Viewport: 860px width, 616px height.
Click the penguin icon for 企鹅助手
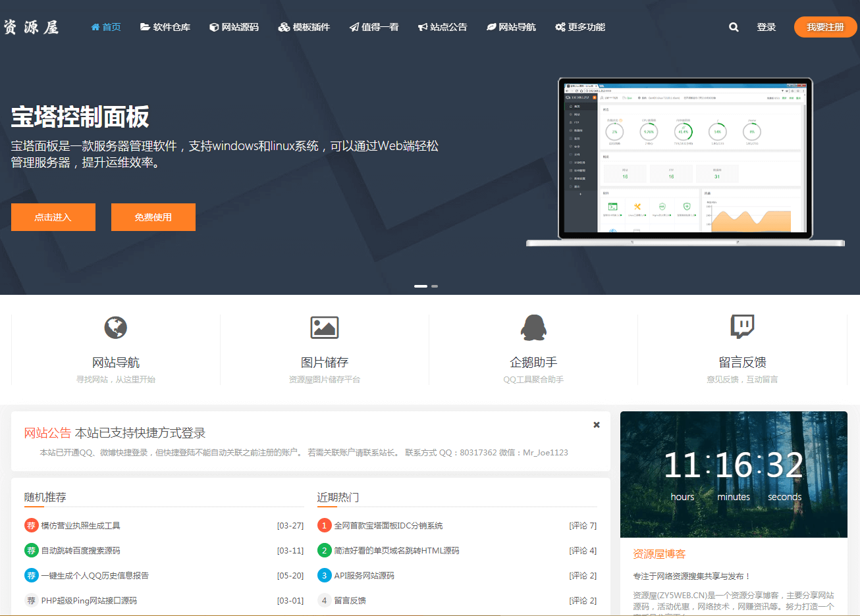click(x=533, y=327)
